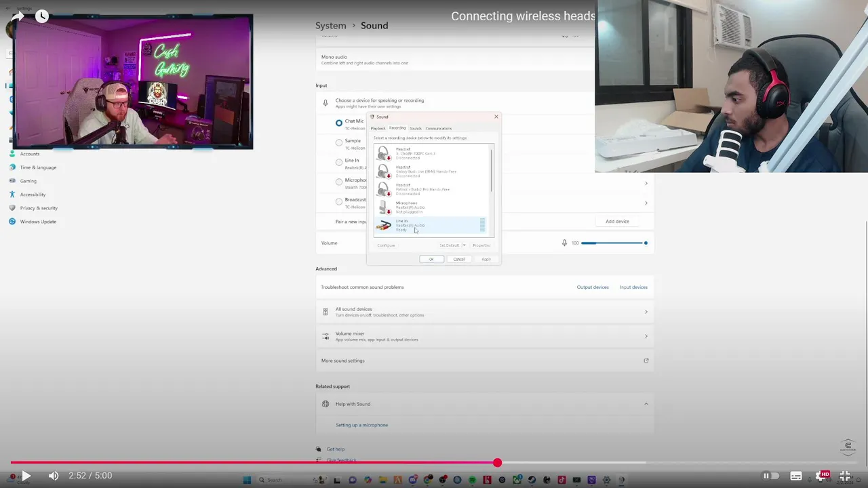Screen dimensions: 868x488
Task: Click Apply in the Sound dialog
Action: coord(486,259)
